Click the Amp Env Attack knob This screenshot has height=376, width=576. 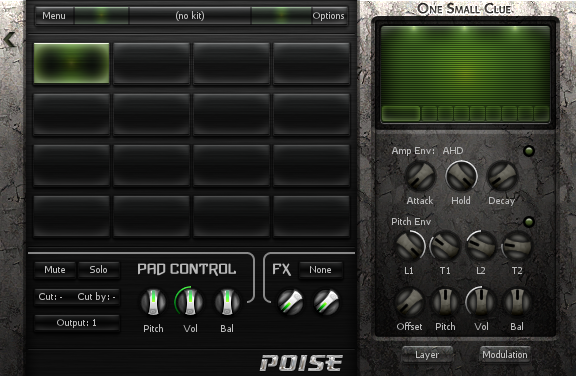420,176
